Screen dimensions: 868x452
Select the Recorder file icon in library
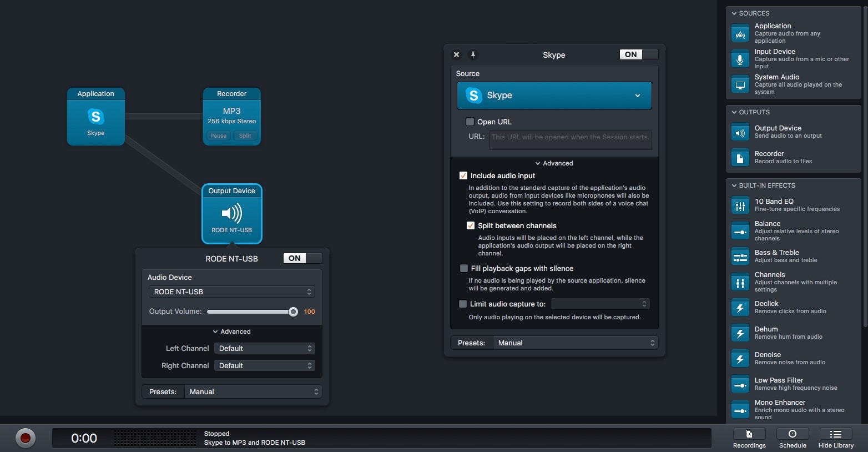click(x=740, y=158)
